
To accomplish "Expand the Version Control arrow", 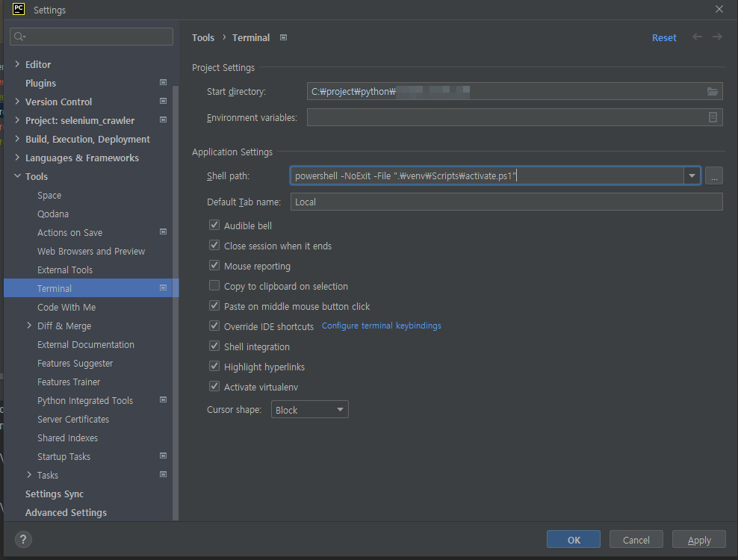I will pos(17,102).
